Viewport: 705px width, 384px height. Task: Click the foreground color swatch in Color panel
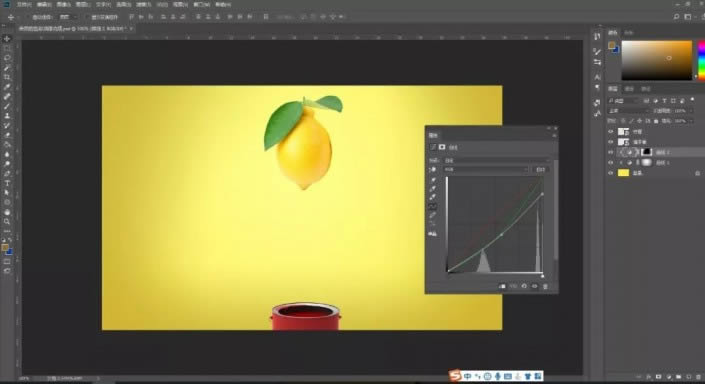611,45
